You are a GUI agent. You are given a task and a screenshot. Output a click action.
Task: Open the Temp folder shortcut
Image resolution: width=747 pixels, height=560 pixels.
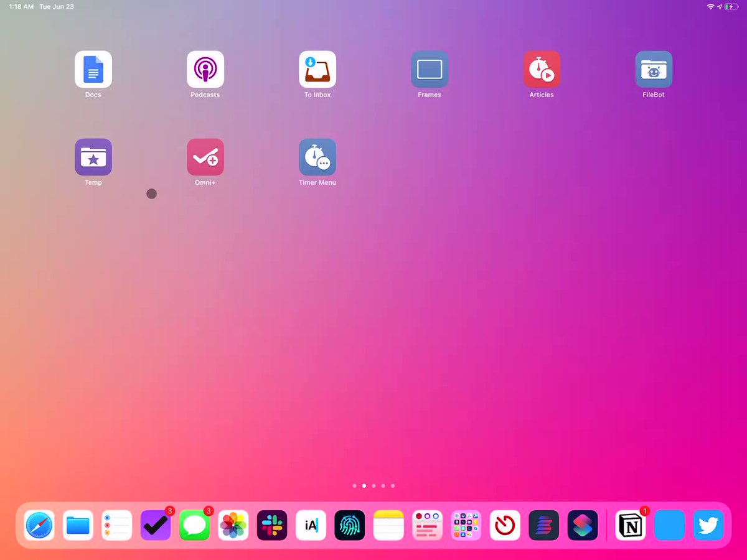[x=93, y=157]
